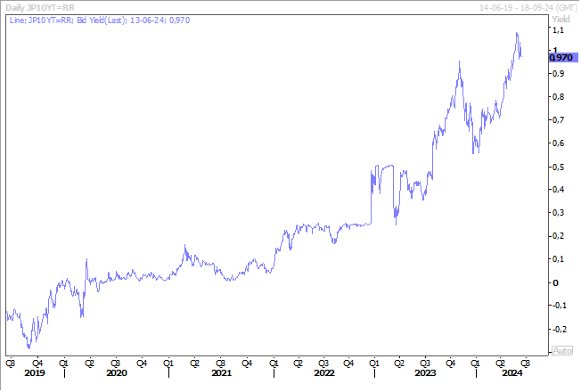
Task: Click the Yield axis title
Action: click(x=561, y=18)
